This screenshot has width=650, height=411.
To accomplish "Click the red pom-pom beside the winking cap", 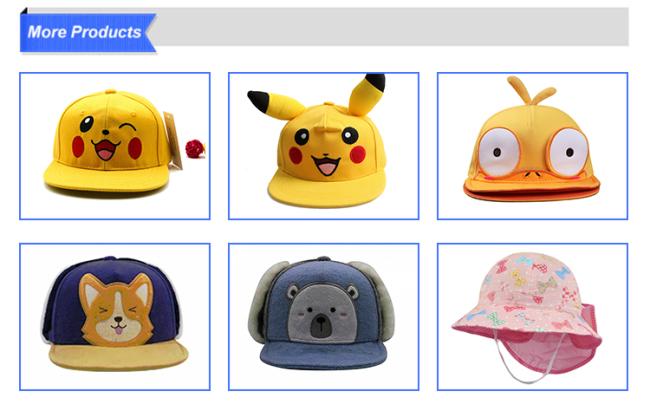I will 195,149.
